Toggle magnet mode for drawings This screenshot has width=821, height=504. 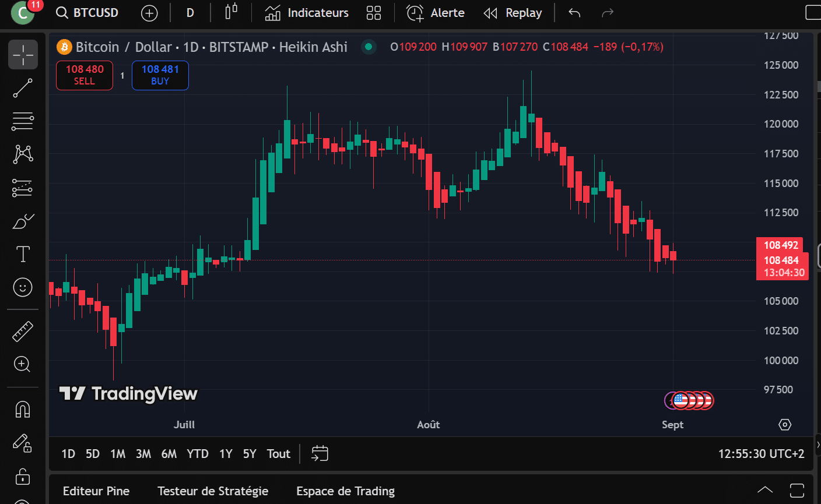click(23, 410)
